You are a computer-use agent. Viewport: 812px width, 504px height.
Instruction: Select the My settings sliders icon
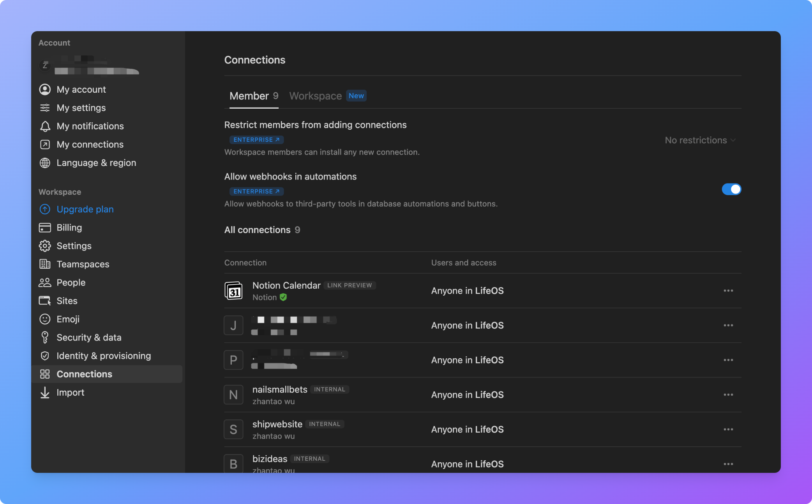(x=45, y=107)
